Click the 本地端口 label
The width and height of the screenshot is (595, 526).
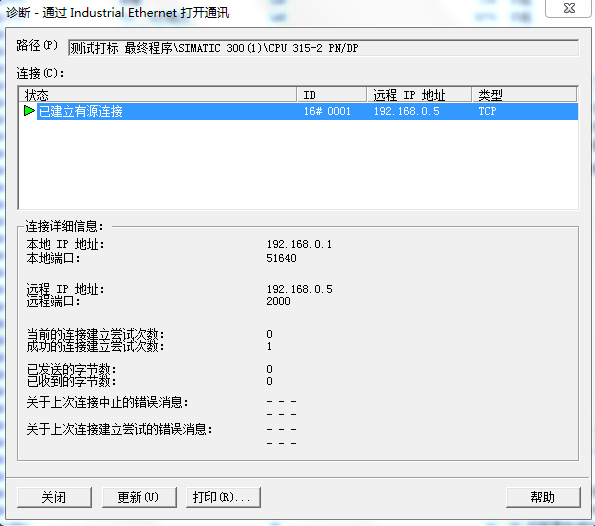53,258
